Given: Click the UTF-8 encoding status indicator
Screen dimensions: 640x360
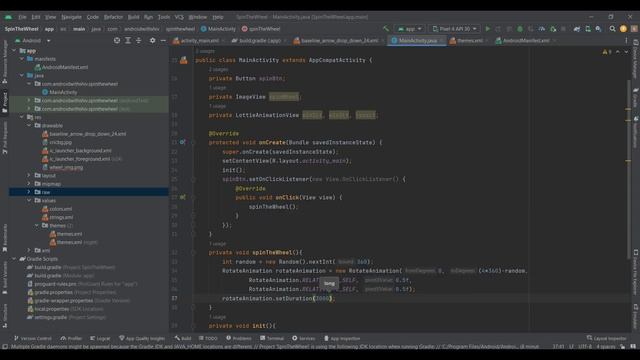Looking at the screenshot, I should (x=584, y=347).
